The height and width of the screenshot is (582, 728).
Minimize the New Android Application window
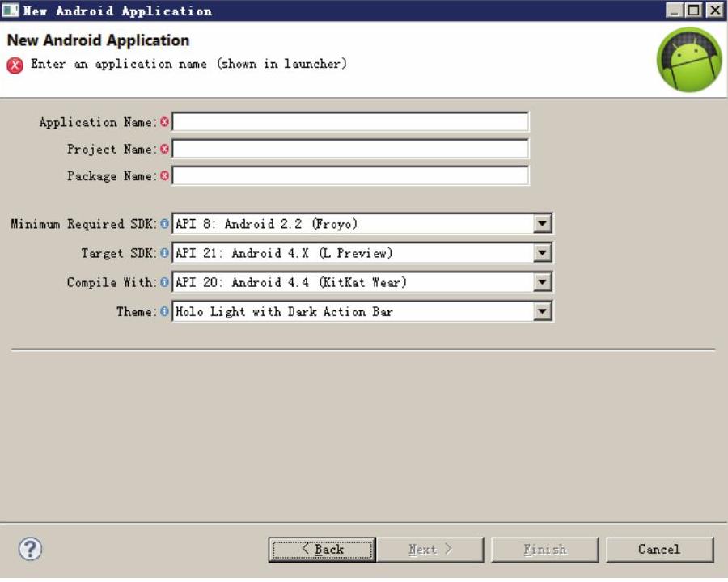(674, 11)
